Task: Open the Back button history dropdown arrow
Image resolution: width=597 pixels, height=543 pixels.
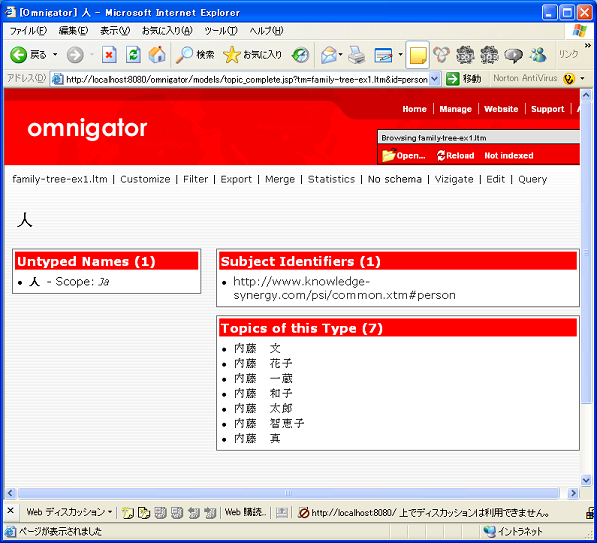Action: (x=55, y=55)
